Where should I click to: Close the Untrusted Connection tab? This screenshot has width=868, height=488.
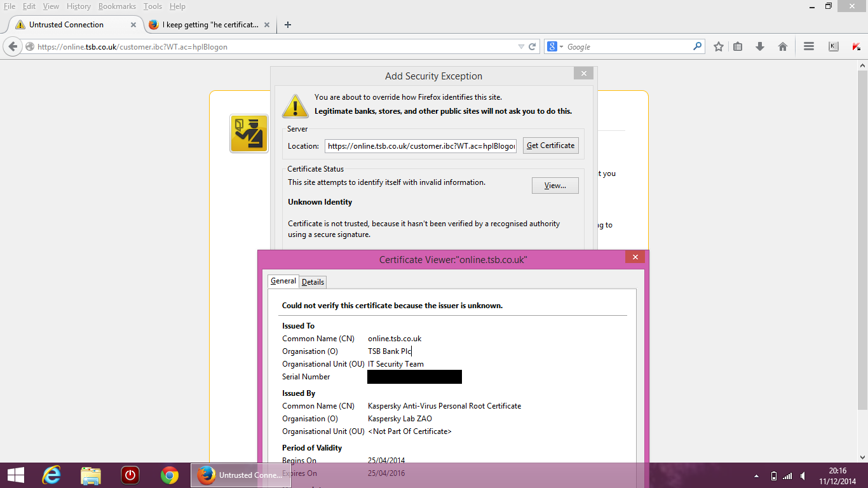click(x=133, y=25)
